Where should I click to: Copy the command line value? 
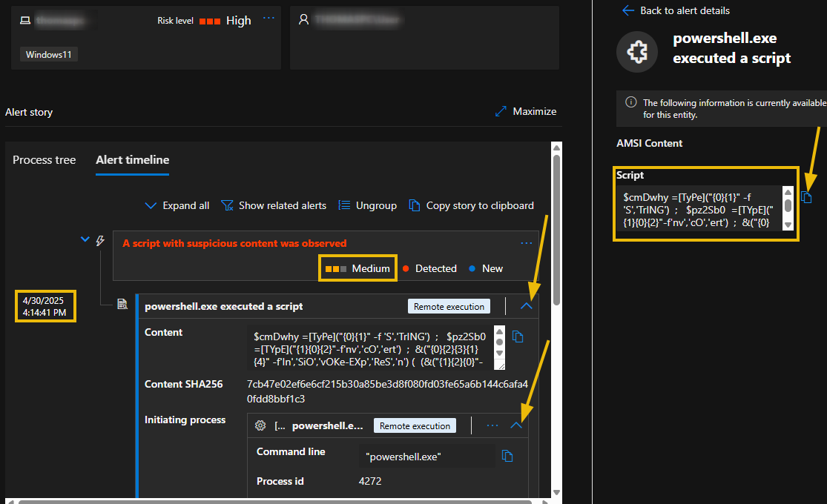pyautogui.click(x=507, y=456)
